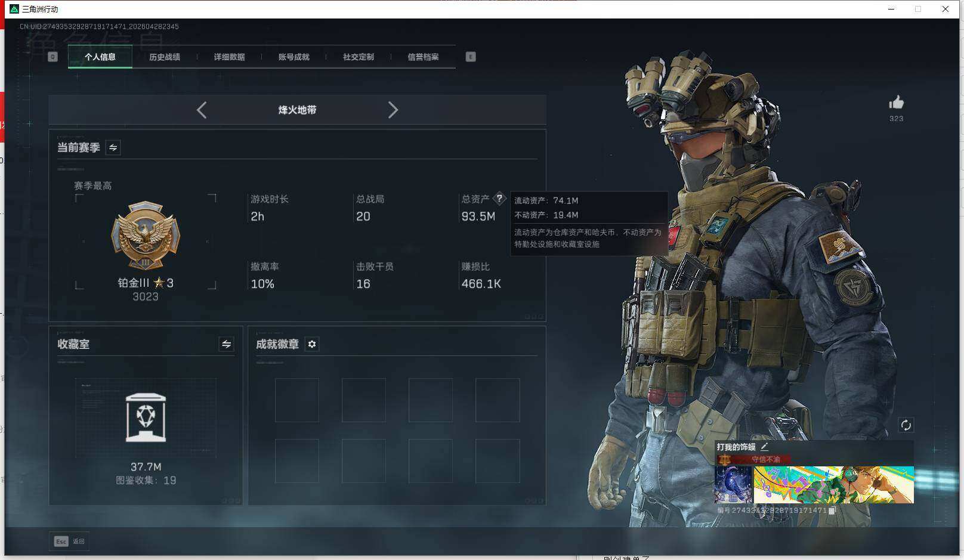
Task: Open the 历史战绩 tab
Action: [165, 57]
